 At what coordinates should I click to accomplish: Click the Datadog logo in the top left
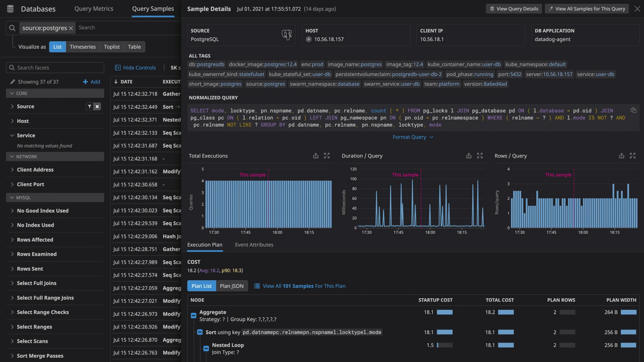coord(10,9)
